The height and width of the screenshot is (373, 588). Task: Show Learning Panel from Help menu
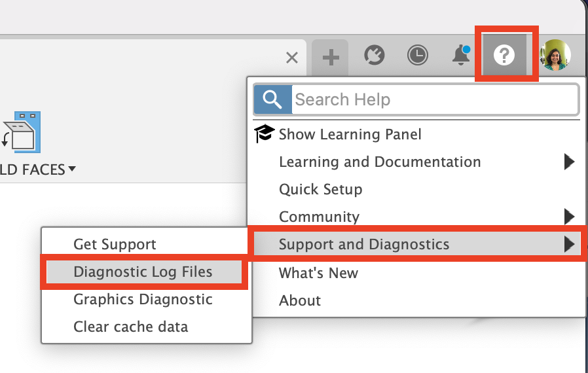click(x=350, y=134)
